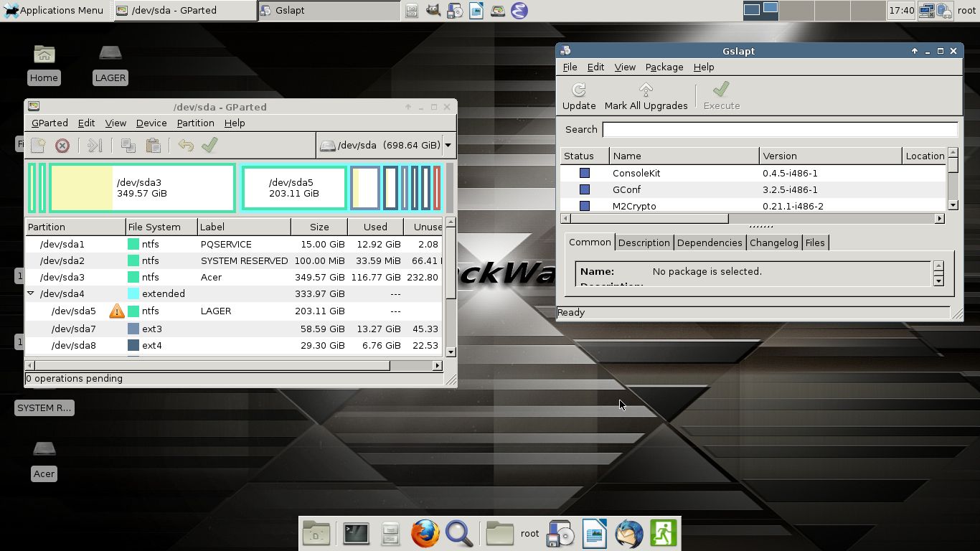The width and height of the screenshot is (980, 551).
Task: Open the /dev/sda device selector dropdown
Action: click(386, 145)
